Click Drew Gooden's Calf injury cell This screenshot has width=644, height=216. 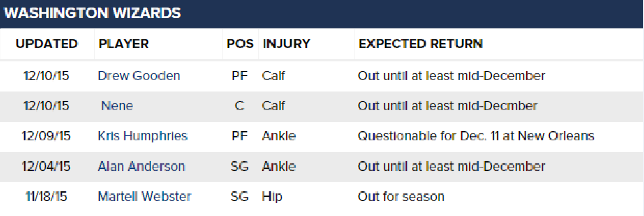tap(274, 76)
